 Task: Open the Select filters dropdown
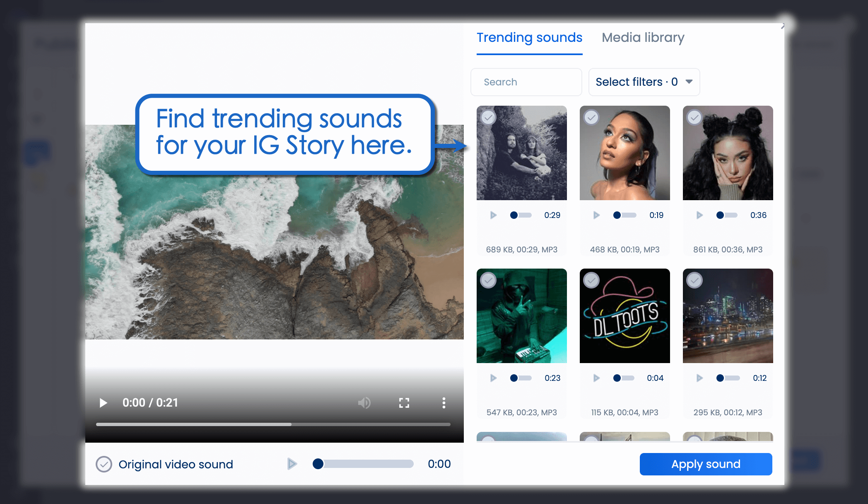point(644,82)
